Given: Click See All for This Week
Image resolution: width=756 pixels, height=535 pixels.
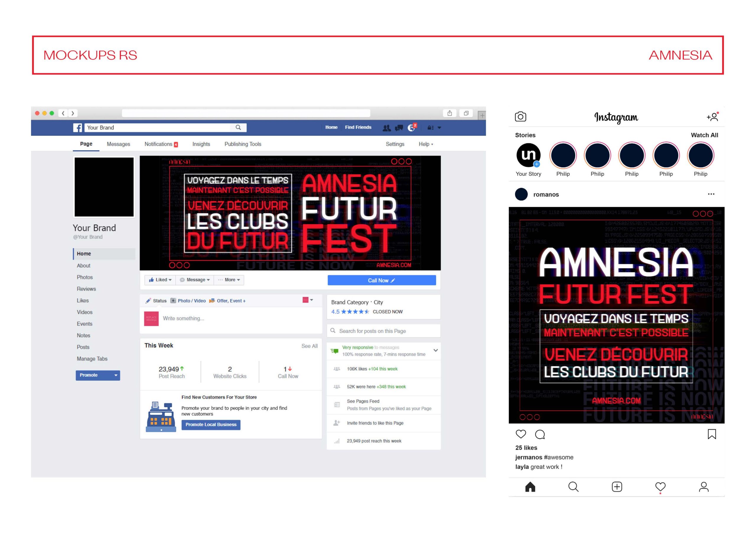Looking at the screenshot, I should point(309,346).
